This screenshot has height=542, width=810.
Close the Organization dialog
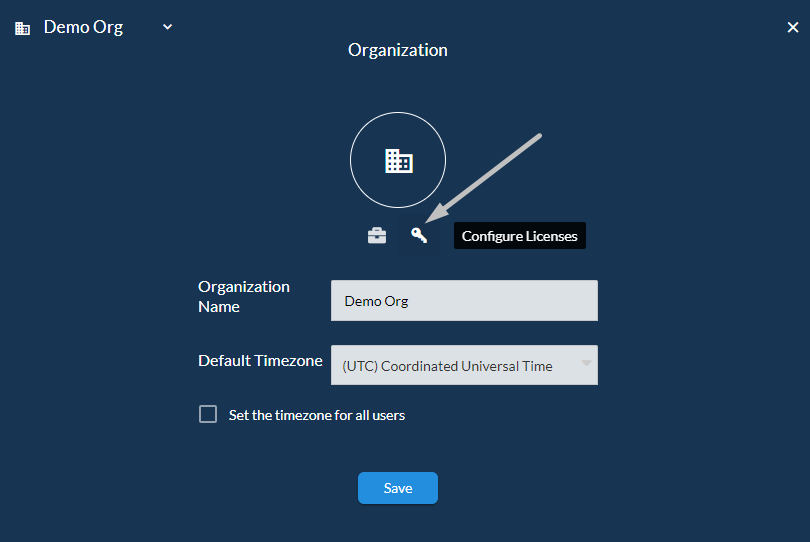[x=792, y=27]
